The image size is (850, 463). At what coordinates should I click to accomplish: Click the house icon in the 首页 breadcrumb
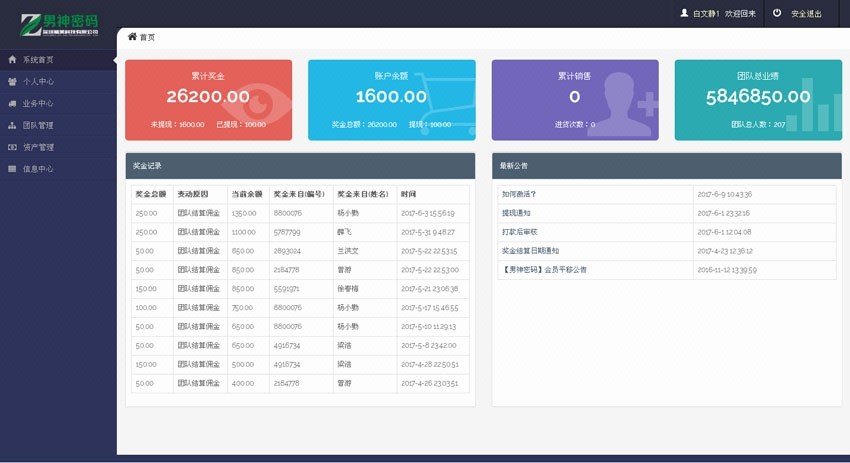pyautogui.click(x=132, y=36)
